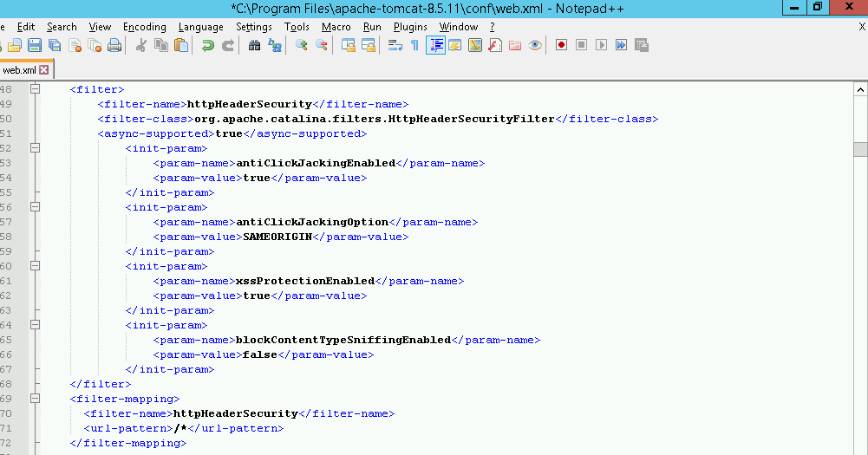This screenshot has height=455, width=868.
Task: Click the Close All toolbar icon
Action: pos(95,45)
